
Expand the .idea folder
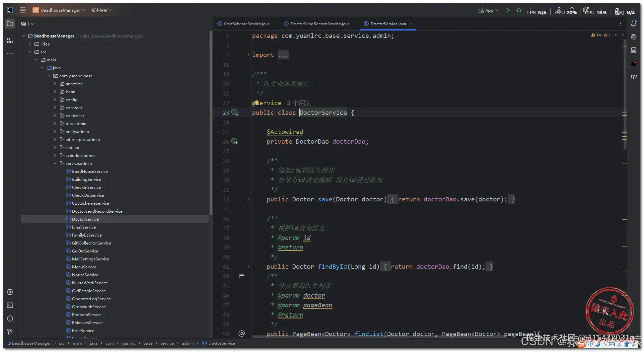(30, 44)
